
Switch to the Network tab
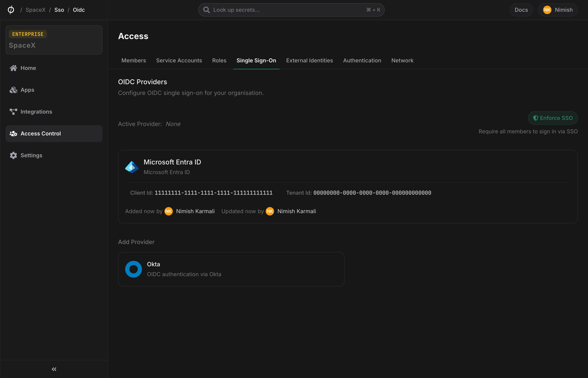[402, 60]
